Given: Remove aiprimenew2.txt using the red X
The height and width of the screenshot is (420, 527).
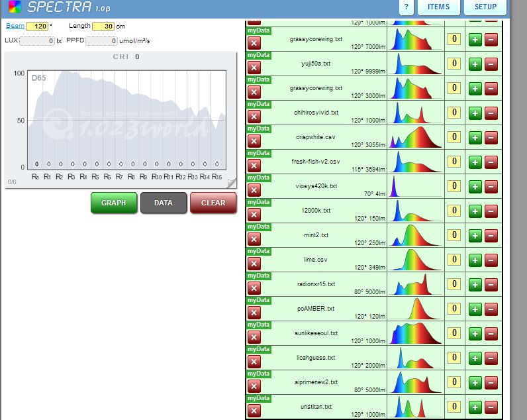Looking at the screenshot, I should point(254,387).
